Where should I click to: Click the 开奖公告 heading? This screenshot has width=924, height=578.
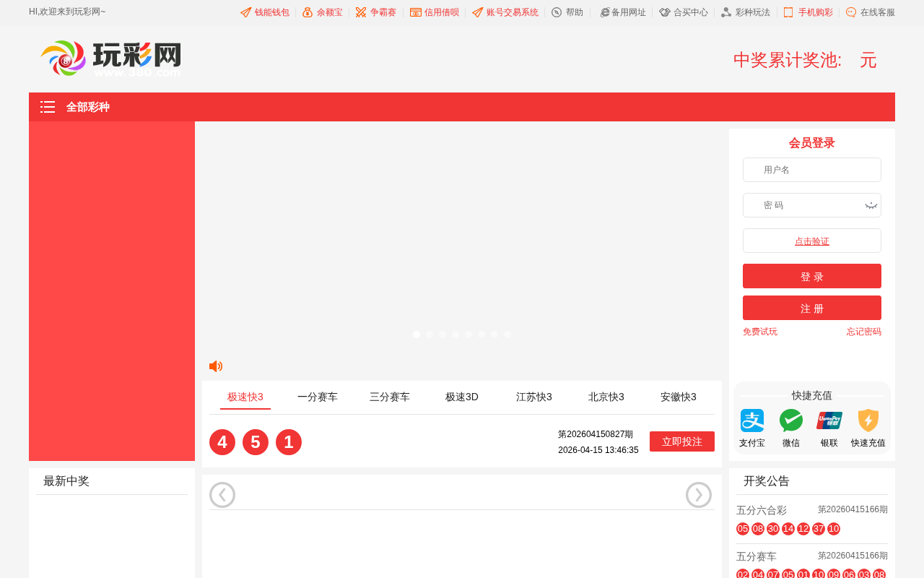(x=767, y=481)
